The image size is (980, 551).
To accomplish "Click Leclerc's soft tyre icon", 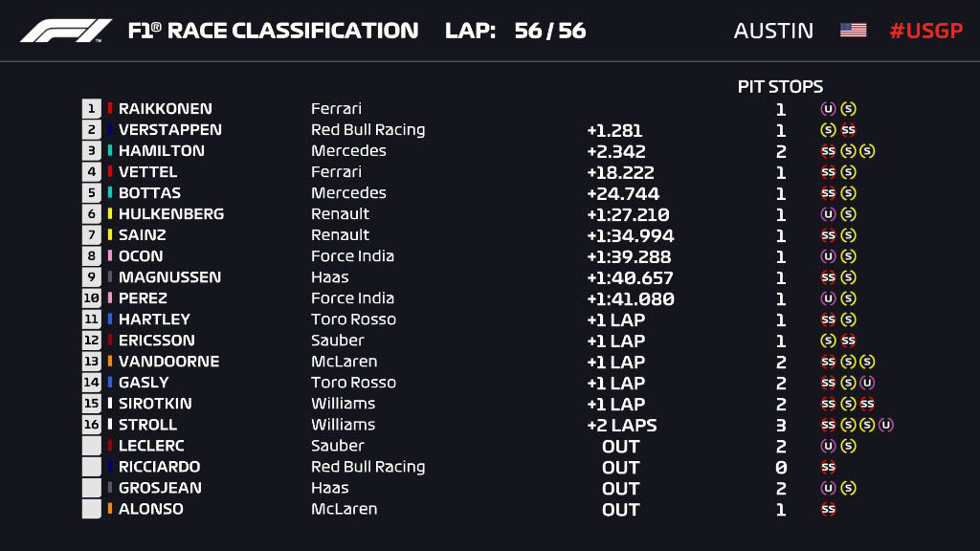I will (848, 446).
